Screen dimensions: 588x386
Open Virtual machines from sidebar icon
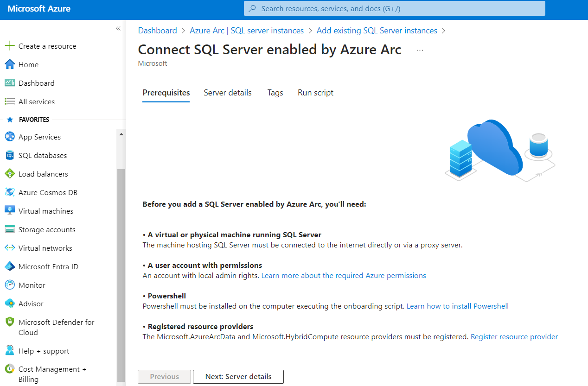pos(10,211)
